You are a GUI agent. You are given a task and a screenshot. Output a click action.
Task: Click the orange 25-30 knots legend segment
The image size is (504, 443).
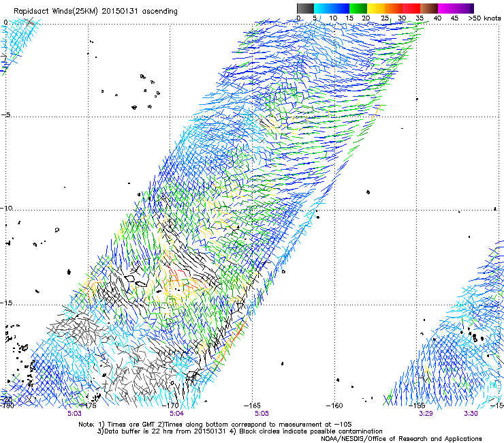click(394, 8)
